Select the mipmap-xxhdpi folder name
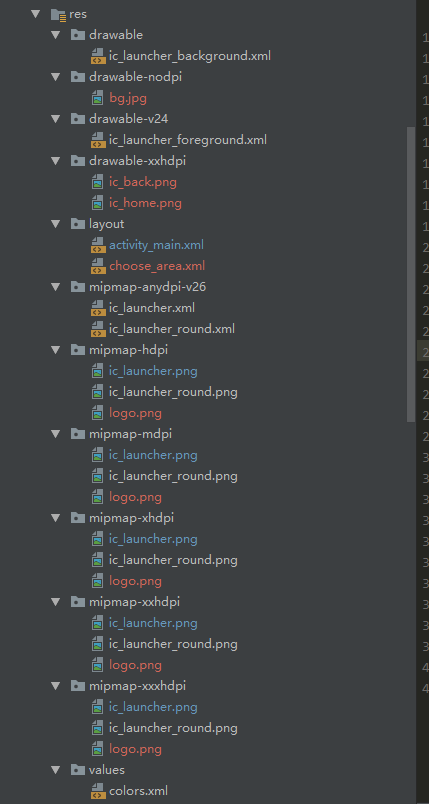The image size is (429, 804). coord(134,602)
